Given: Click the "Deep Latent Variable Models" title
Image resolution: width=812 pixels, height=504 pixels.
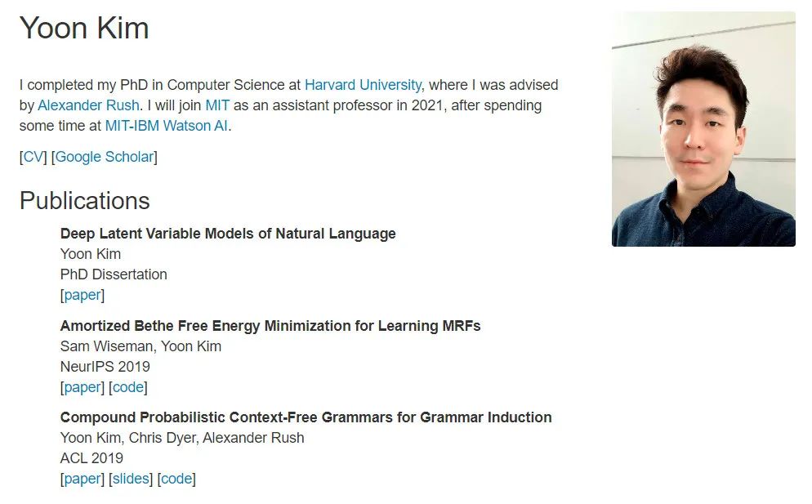Looking at the screenshot, I should [228, 234].
